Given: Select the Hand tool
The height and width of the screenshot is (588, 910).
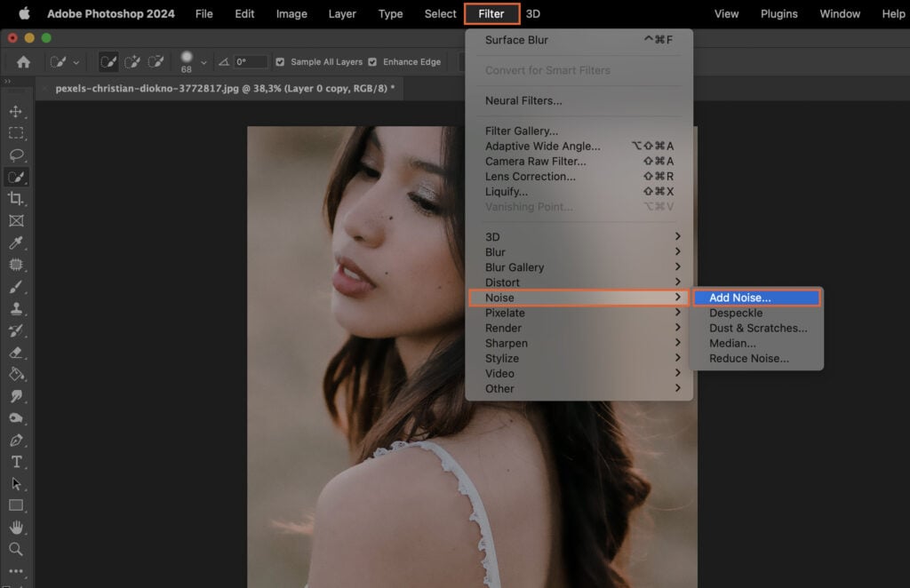Looking at the screenshot, I should pos(18,528).
